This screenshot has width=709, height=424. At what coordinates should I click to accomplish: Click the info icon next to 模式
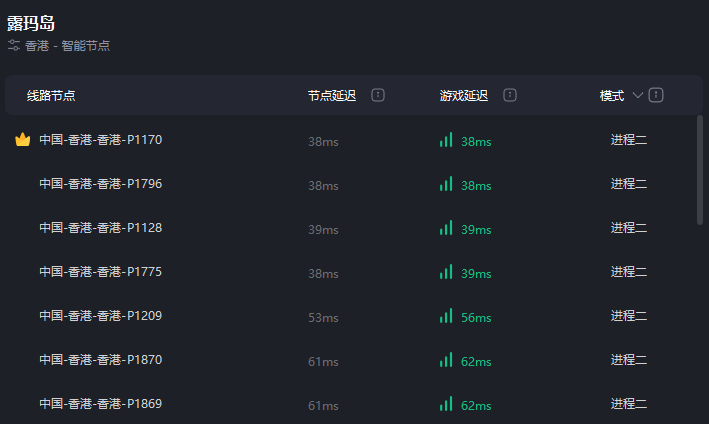coord(656,95)
